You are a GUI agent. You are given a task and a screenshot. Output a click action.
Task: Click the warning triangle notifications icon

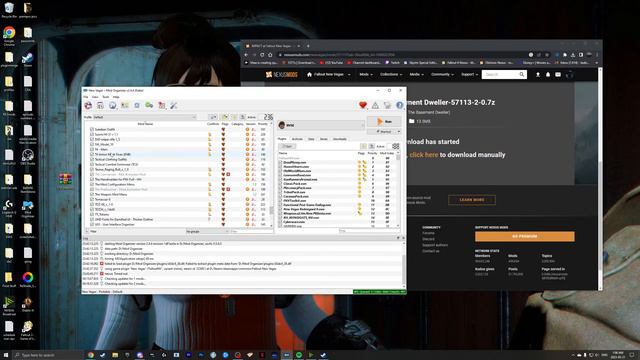(x=375, y=105)
